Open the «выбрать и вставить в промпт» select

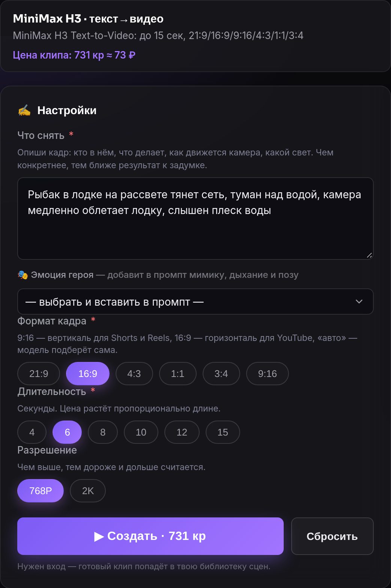click(195, 302)
